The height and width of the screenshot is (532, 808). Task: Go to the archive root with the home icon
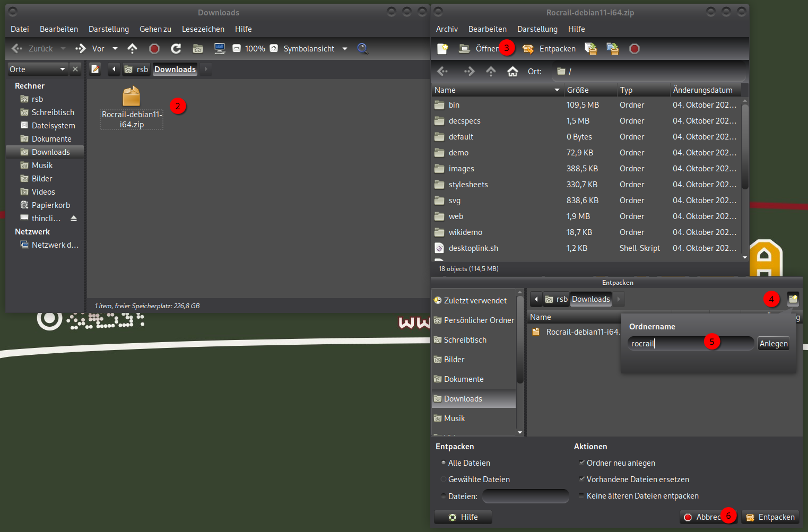point(512,72)
